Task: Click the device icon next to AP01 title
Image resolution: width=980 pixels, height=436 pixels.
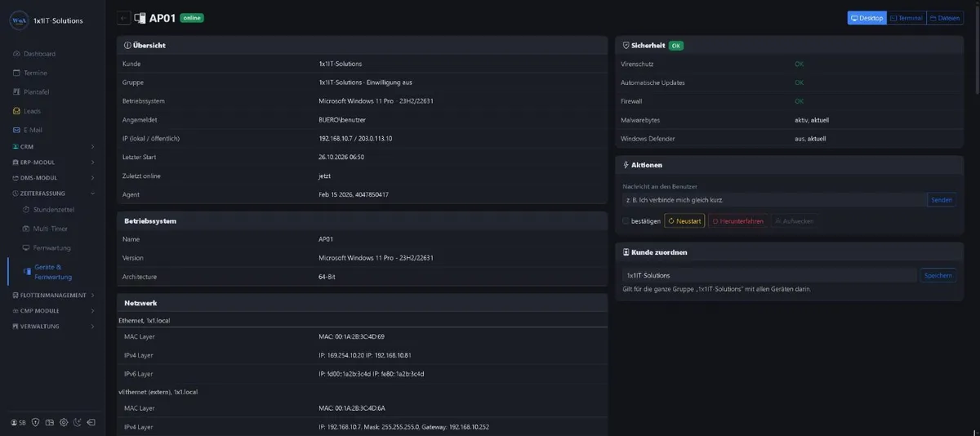Action: tap(140, 18)
